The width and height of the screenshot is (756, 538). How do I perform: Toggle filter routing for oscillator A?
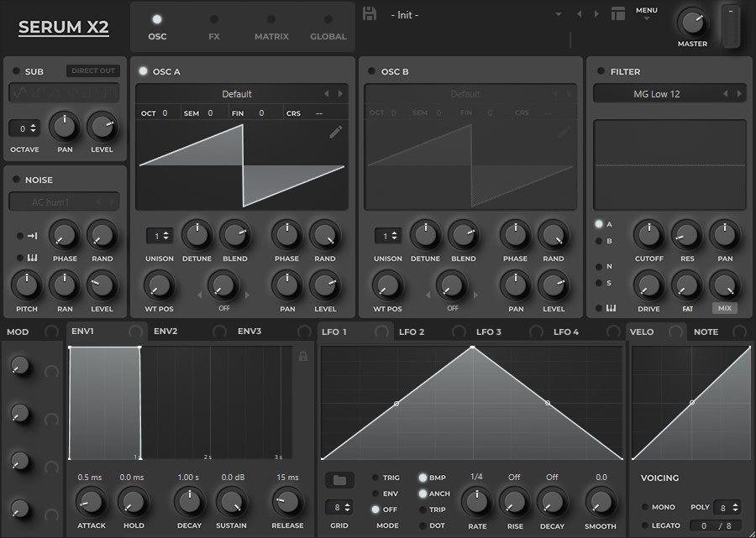(599, 224)
